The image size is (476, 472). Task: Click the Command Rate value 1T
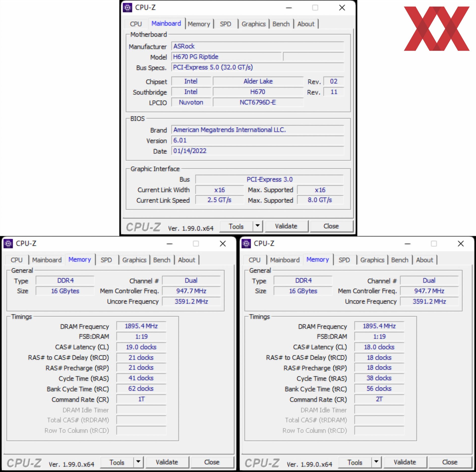coord(141,399)
